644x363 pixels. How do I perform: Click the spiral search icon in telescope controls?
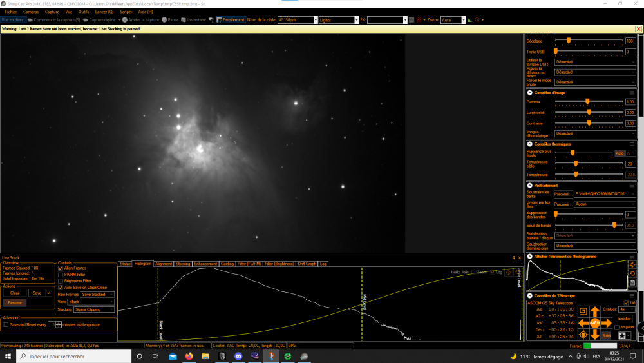point(583,311)
